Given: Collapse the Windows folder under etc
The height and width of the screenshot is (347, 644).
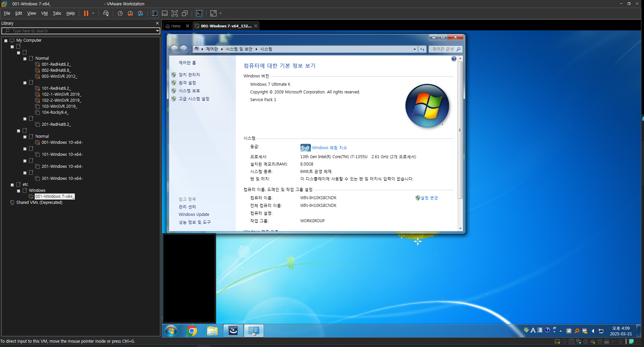Looking at the screenshot, I should (x=19, y=191).
